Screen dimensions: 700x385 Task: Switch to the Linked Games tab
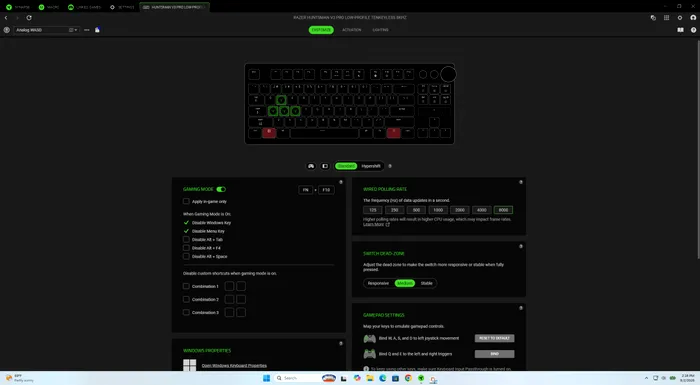tap(84, 7)
